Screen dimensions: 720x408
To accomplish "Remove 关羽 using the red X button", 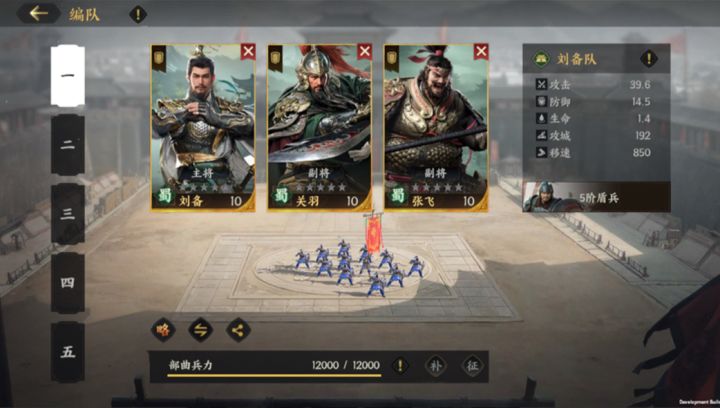I will coord(365,52).
